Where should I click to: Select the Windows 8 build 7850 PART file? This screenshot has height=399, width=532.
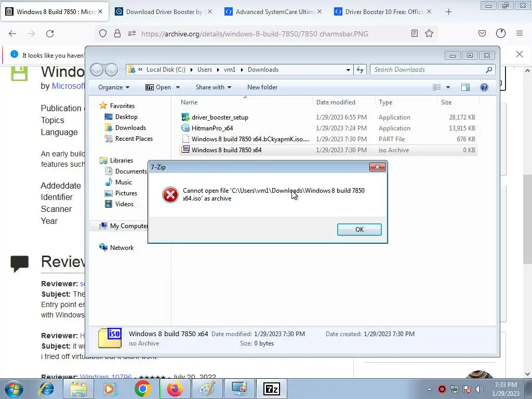[x=328, y=139]
